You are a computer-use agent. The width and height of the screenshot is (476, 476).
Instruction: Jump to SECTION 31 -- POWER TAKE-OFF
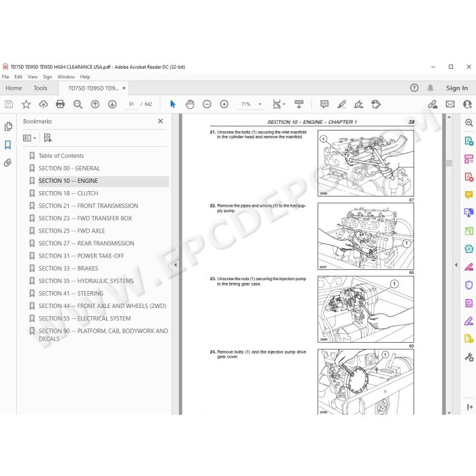point(81,256)
